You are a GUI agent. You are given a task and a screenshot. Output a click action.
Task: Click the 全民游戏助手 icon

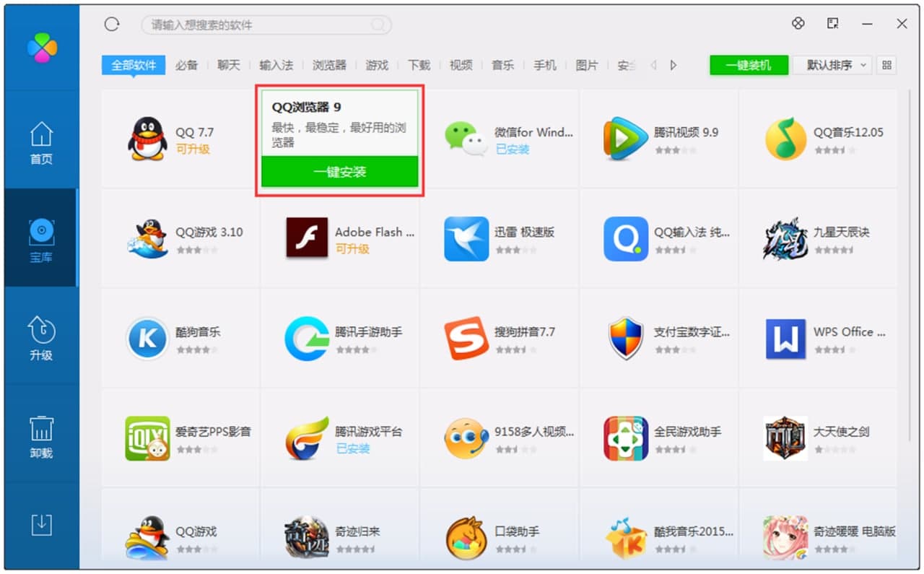pyautogui.click(x=626, y=438)
